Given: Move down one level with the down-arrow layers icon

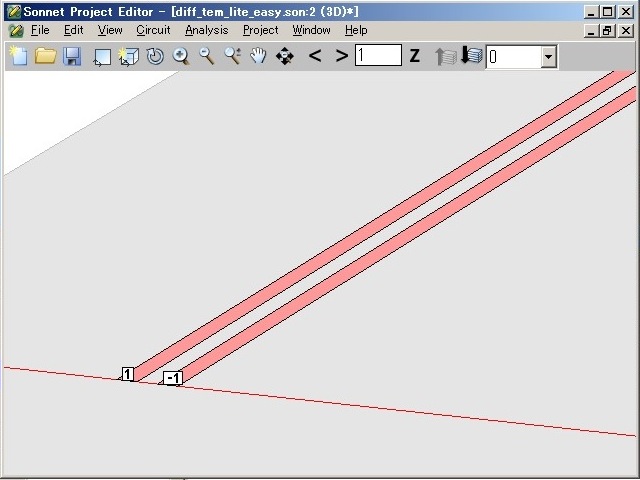Looking at the screenshot, I should pos(471,55).
